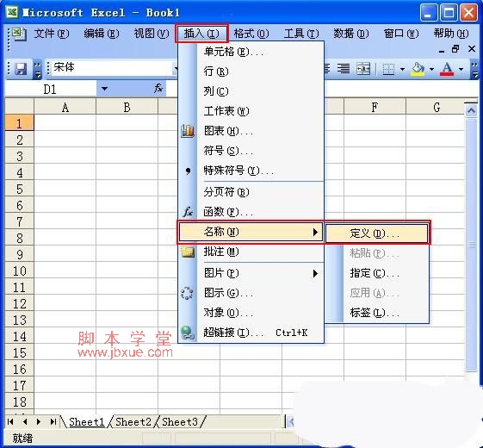
Task: Apply the yellow Fill Color bucket
Action: 418,69
